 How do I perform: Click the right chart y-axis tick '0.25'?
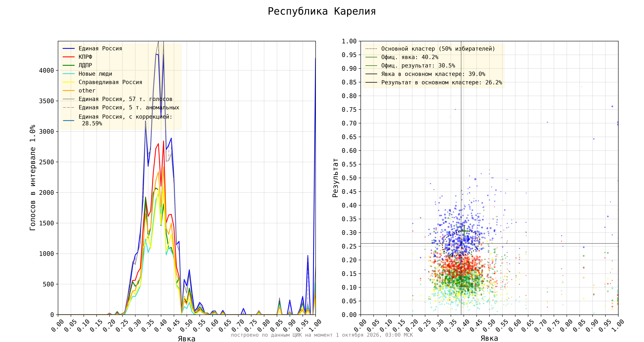click(349, 246)
